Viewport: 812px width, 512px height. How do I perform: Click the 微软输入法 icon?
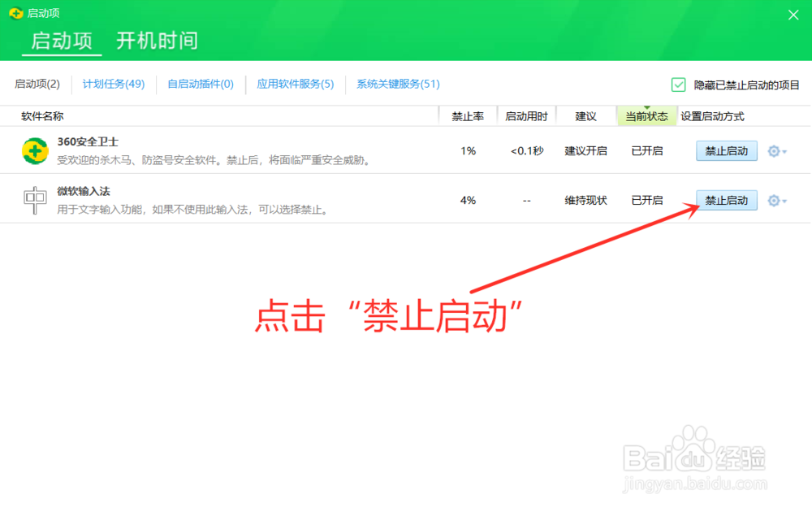35,200
